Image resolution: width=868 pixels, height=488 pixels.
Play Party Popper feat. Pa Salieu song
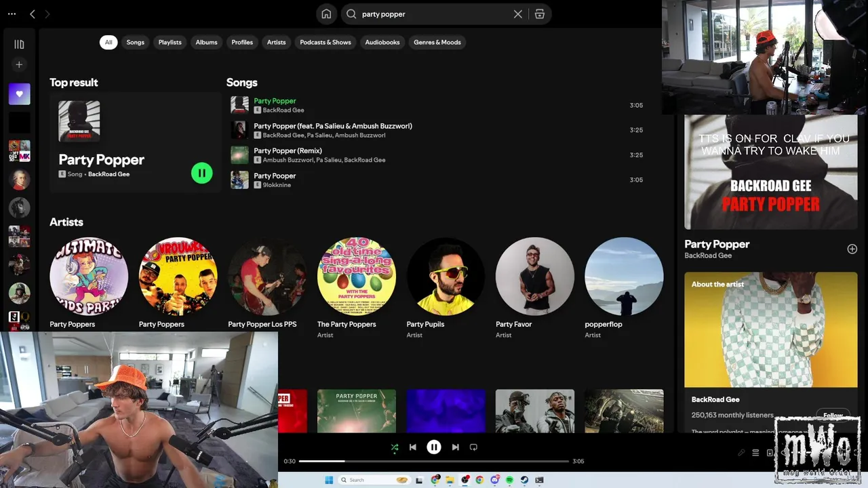pyautogui.click(x=437, y=130)
